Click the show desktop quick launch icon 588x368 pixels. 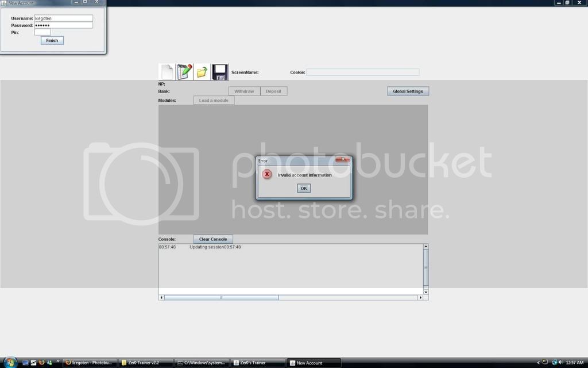[25, 363]
